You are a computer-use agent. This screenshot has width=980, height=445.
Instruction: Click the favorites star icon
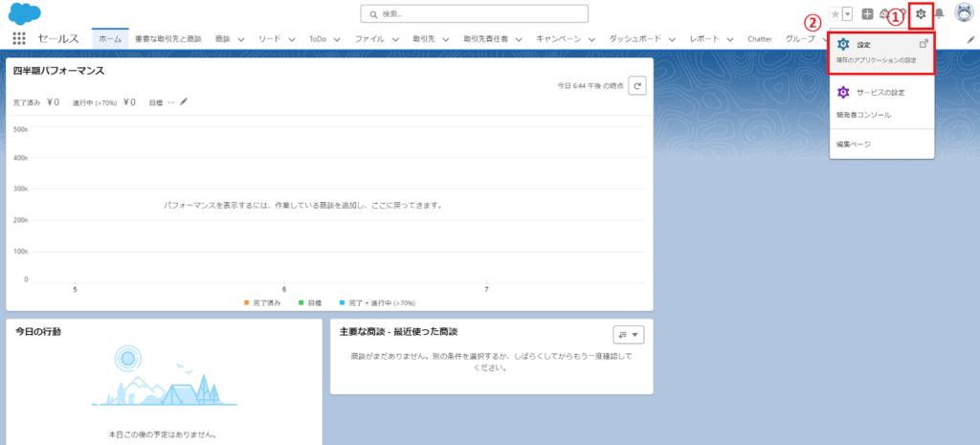tap(835, 14)
